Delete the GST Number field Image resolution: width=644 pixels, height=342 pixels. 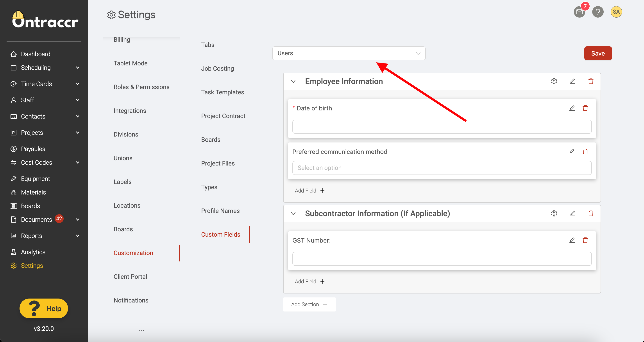pos(585,240)
